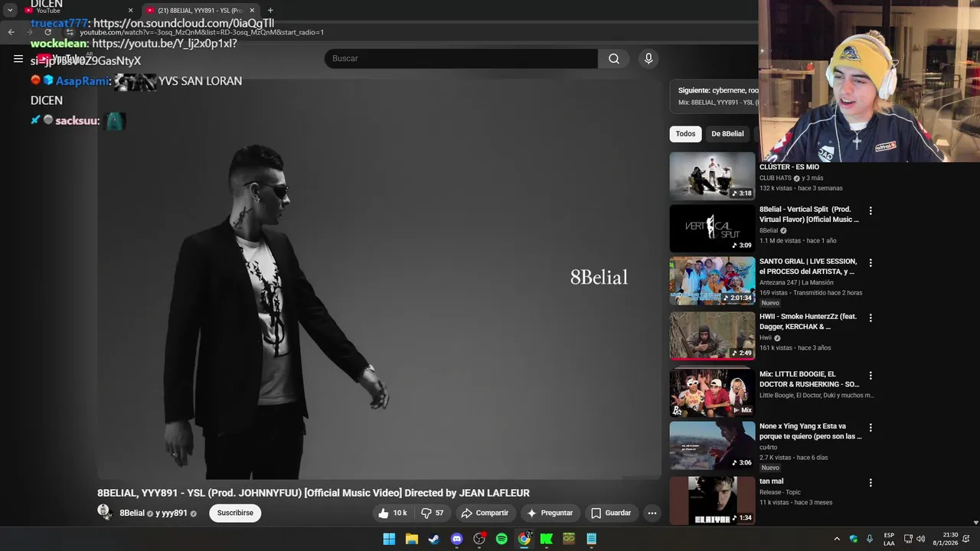Open the ESP LAA language switcher

coord(889,539)
